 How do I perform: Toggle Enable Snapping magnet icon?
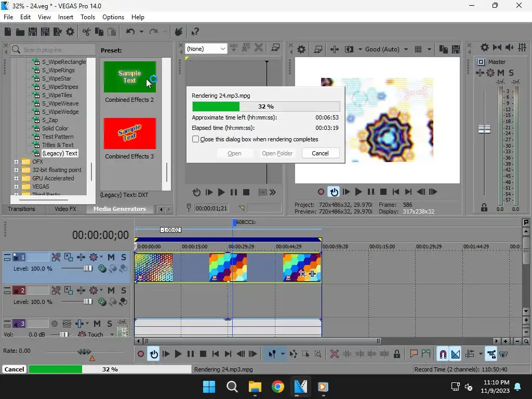(x=443, y=354)
